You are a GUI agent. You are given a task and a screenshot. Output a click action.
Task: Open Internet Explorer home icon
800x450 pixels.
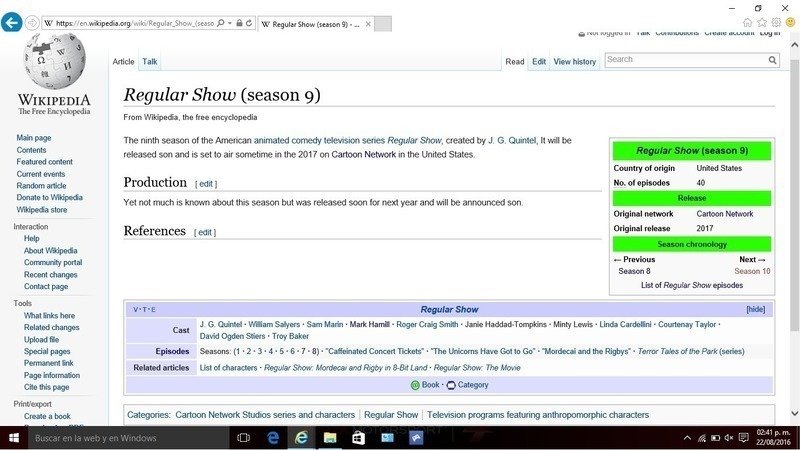click(748, 22)
